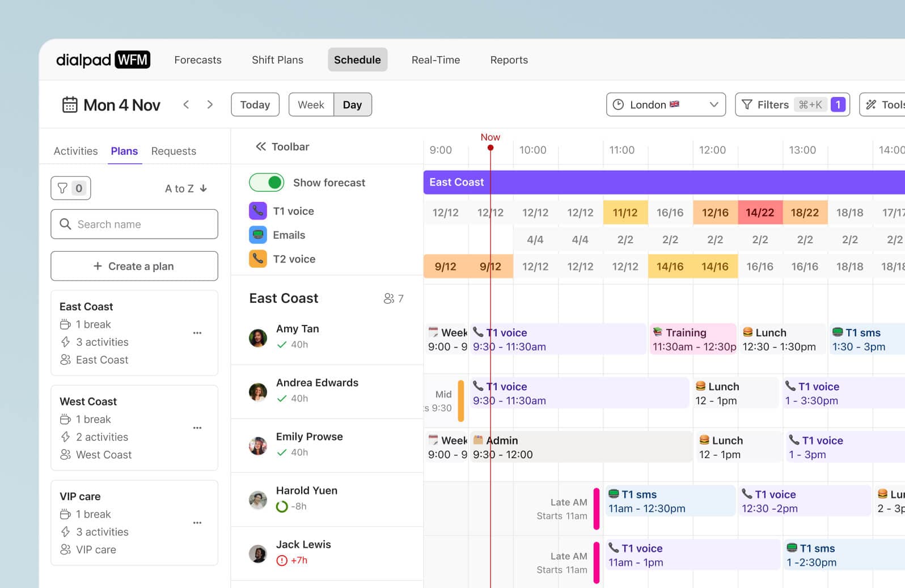905x588 pixels.
Task: Click the Emails blue monitor icon
Action: point(258,235)
